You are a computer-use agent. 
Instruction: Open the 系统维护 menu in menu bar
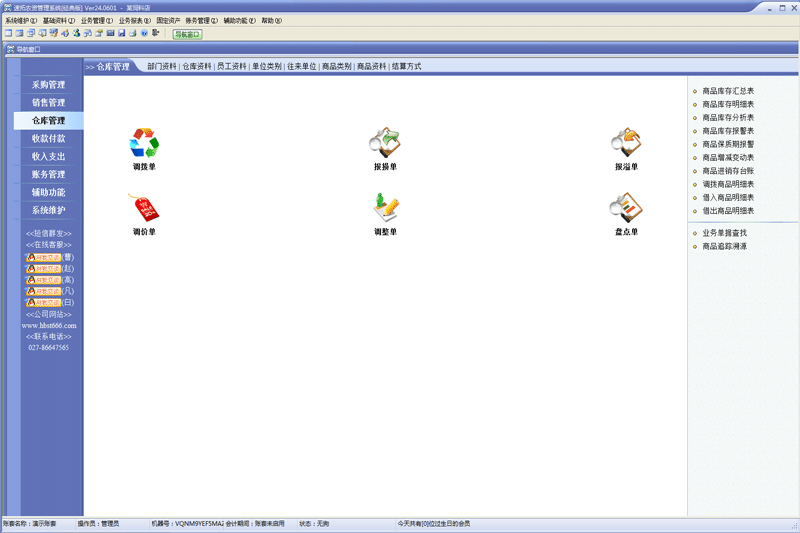(x=21, y=21)
